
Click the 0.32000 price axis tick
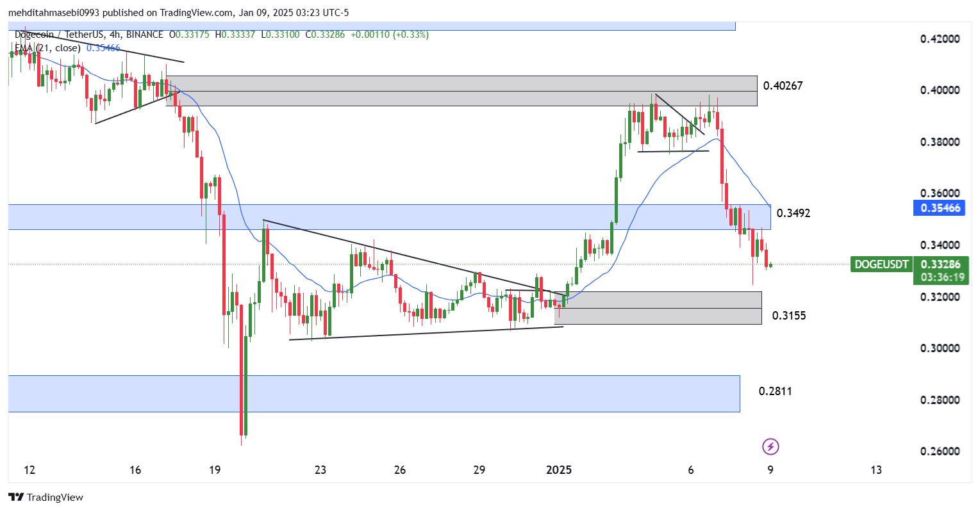coord(940,297)
